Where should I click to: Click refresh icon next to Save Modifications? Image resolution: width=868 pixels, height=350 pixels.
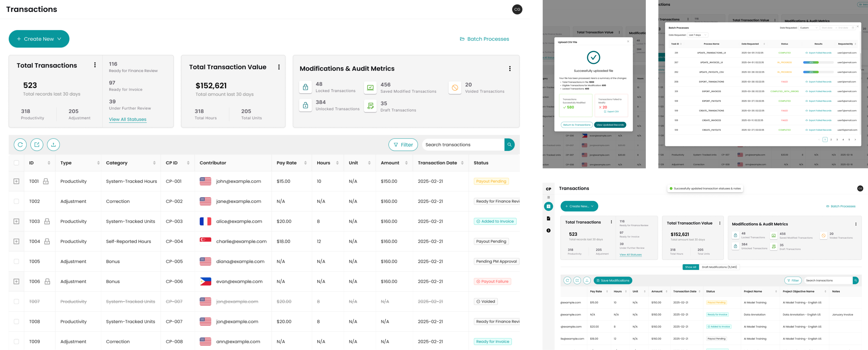coord(567,281)
